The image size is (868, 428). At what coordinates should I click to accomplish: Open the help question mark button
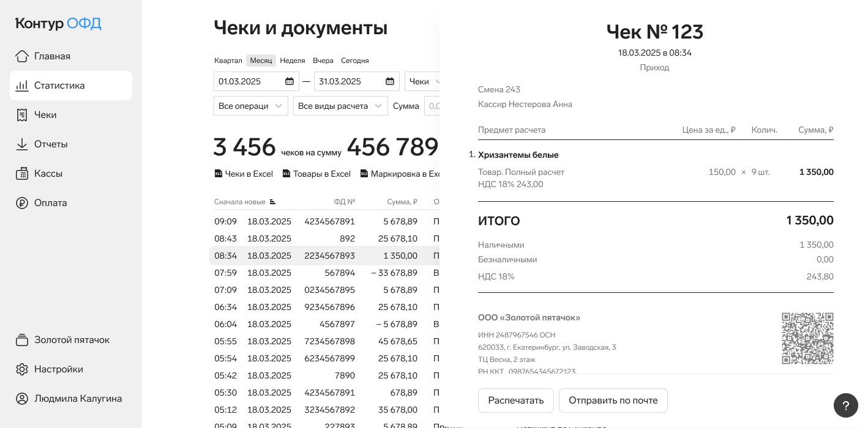(x=846, y=405)
